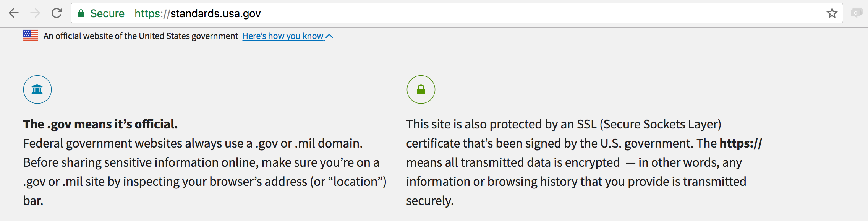Image resolution: width=868 pixels, height=221 pixels.
Task: Reload the standards.usa.gov page
Action: click(x=56, y=13)
